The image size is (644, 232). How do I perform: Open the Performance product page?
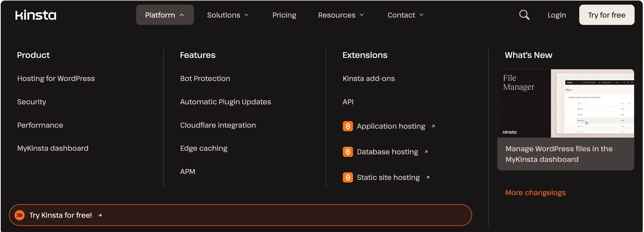tap(40, 125)
